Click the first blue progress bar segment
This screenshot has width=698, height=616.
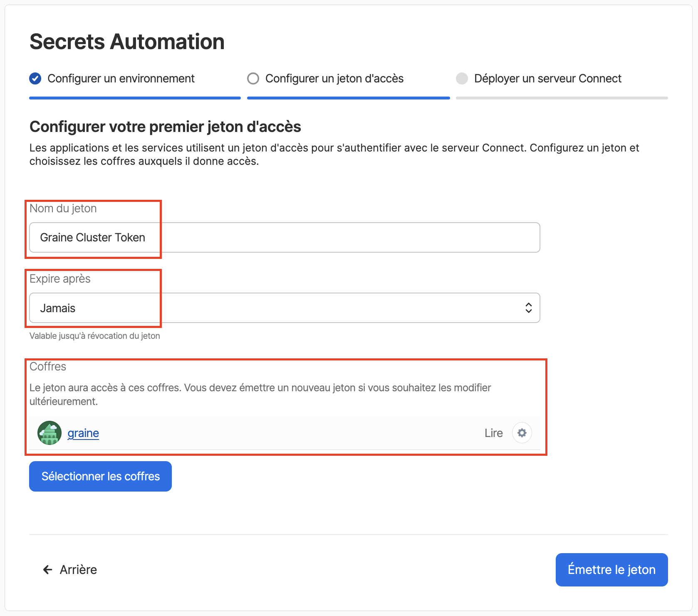click(135, 98)
